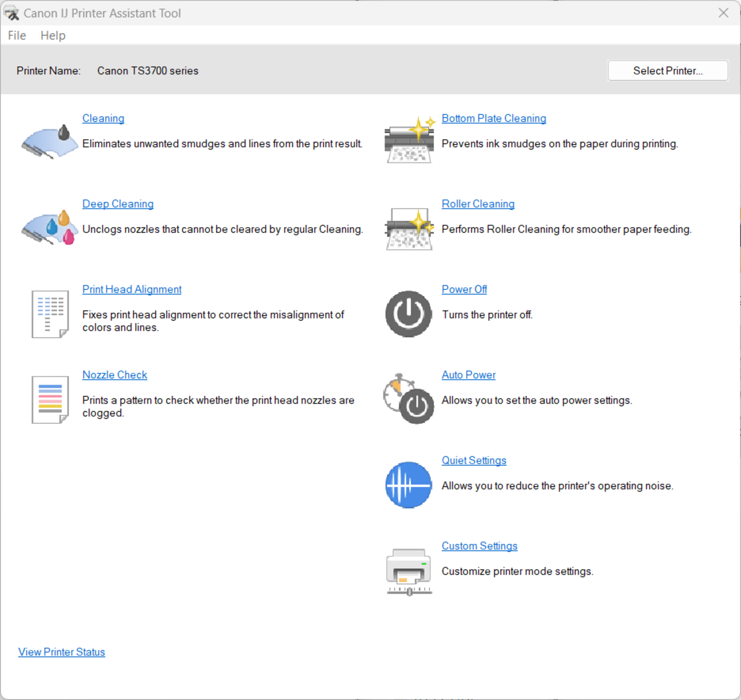The height and width of the screenshot is (700, 741).
Task: Click the Bottom Plate Cleaning printer icon
Action: [409, 140]
